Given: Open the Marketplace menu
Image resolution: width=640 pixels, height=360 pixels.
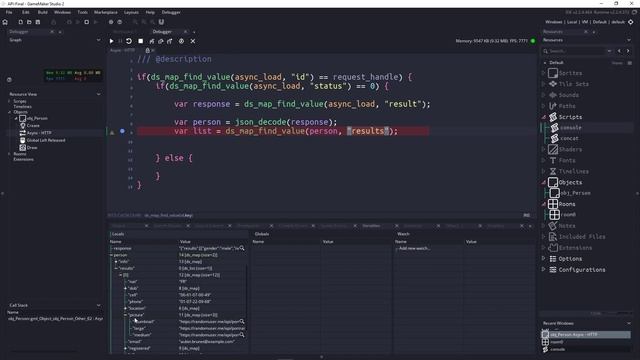Looking at the screenshot, I should [x=106, y=12].
